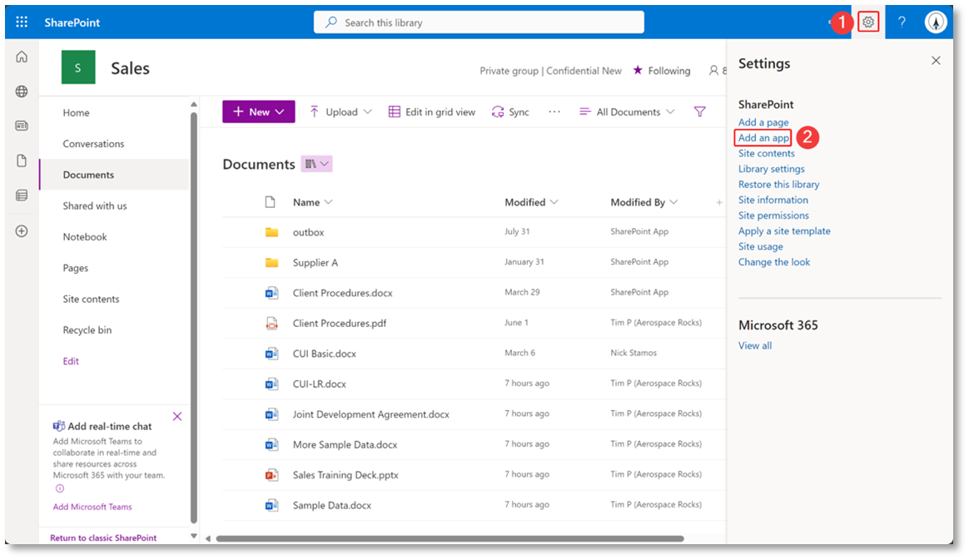Open the Modified column header menu
Screen dimensions: 969x560
pos(531,202)
